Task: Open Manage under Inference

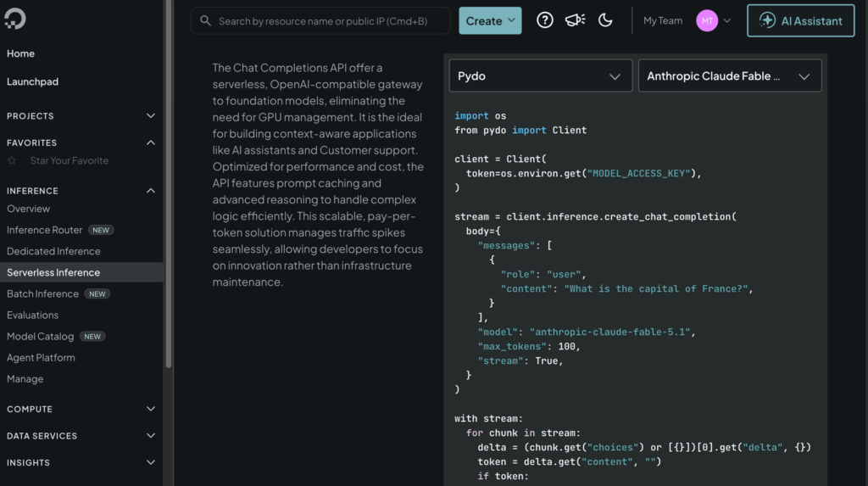Action: [25, 379]
